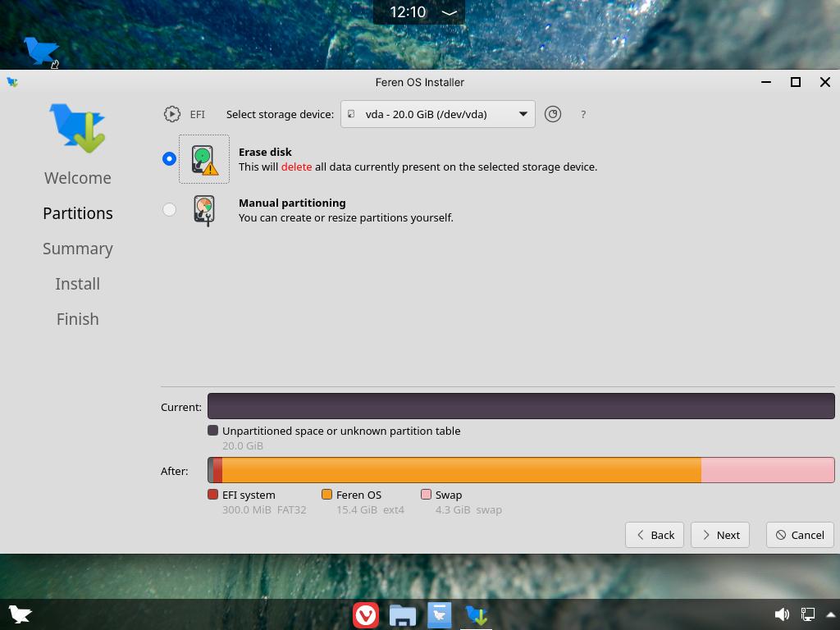
Task: Select the Finish step
Action: click(78, 319)
